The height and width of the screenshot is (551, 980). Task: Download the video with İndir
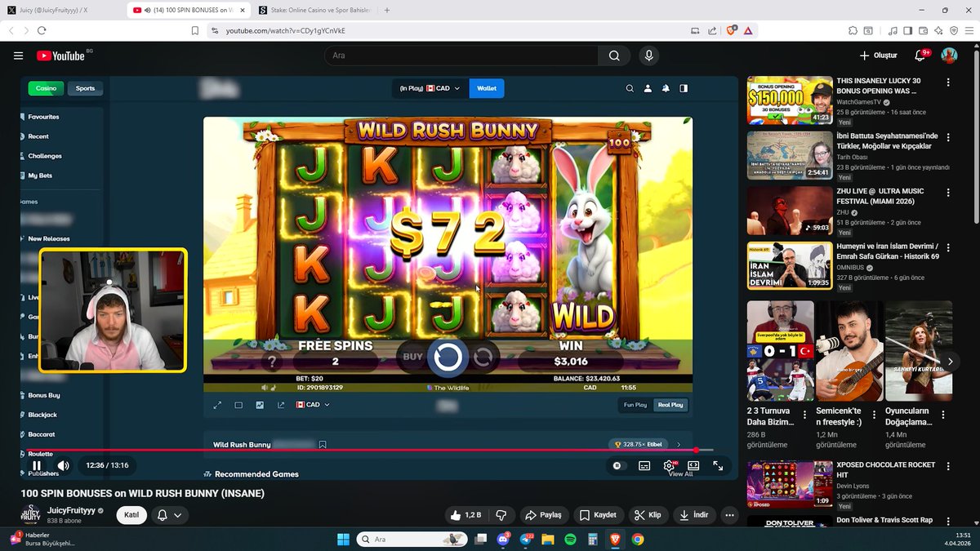point(694,515)
